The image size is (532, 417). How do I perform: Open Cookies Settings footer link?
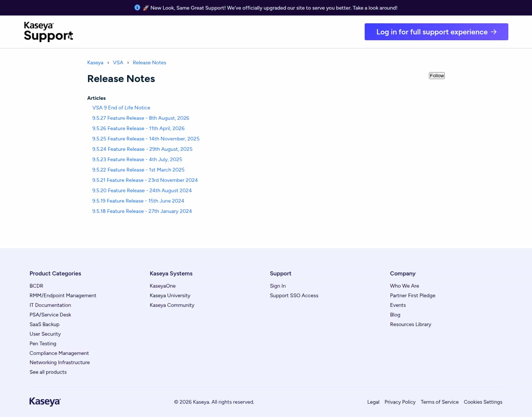pyautogui.click(x=483, y=402)
